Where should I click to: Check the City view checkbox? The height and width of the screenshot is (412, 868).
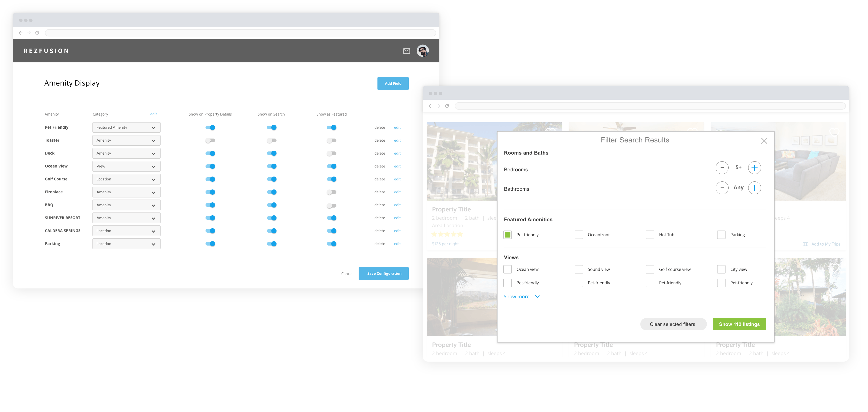(x=721, y=269)
